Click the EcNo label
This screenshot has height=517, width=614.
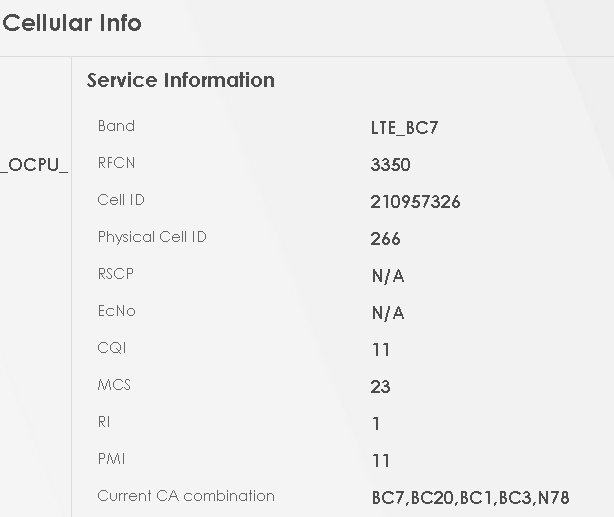click(116, 311)
